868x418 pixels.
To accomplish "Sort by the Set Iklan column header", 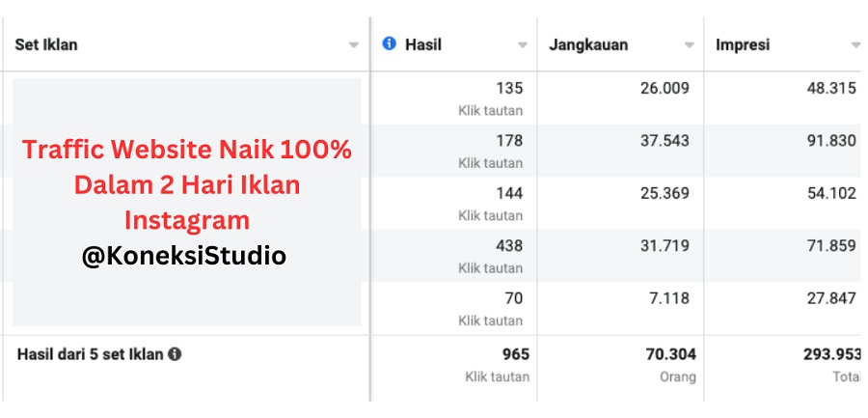I will click(46, 45).
